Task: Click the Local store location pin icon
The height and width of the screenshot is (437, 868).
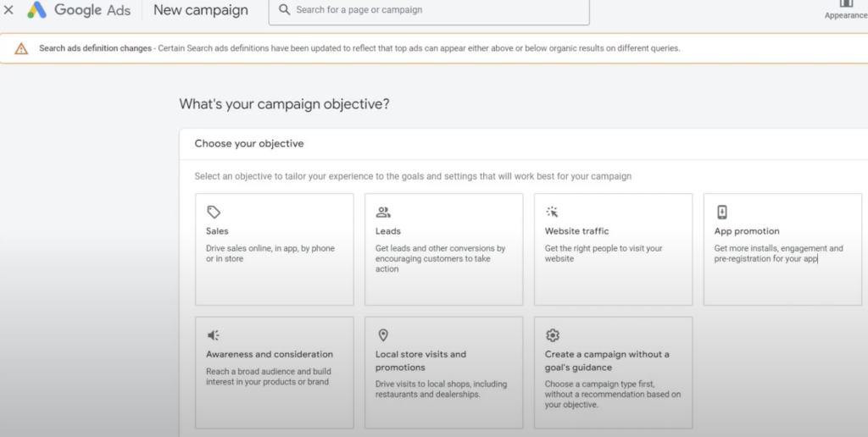Action: 383,335
